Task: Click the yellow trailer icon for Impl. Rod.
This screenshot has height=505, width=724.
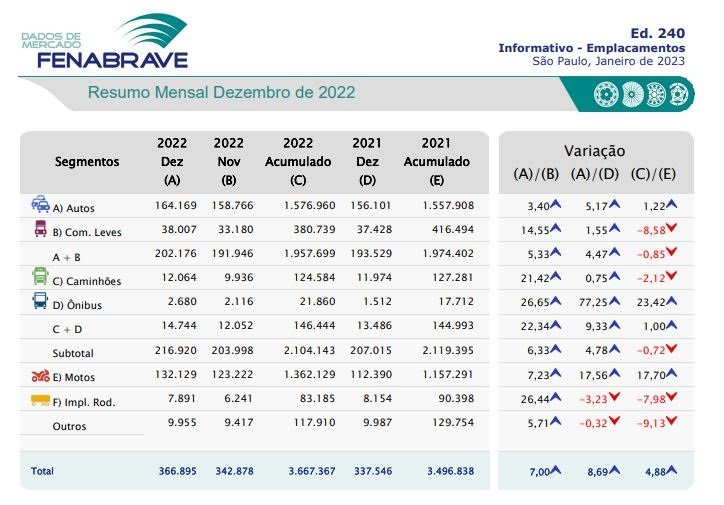Action: click(41, 400)
